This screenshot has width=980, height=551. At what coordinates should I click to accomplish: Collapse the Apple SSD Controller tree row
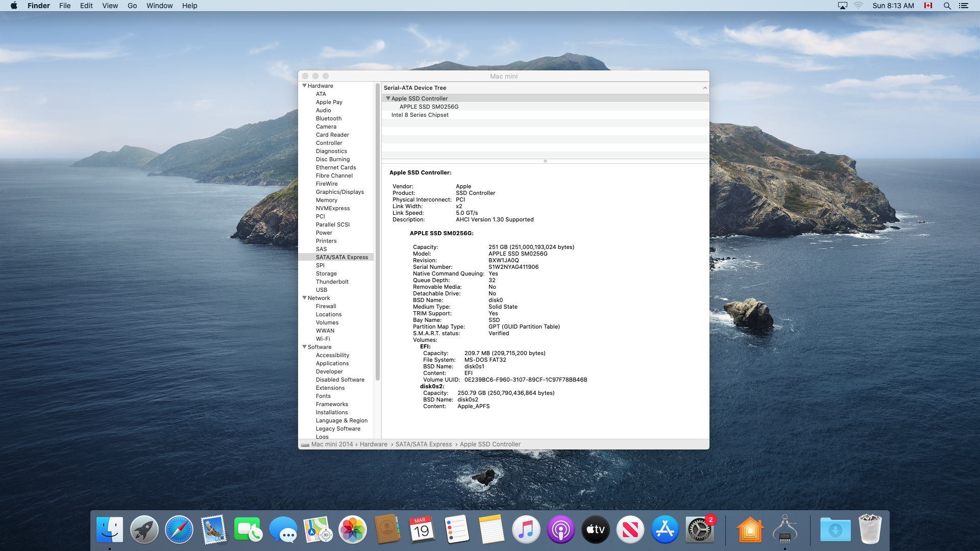coord(388,98)
